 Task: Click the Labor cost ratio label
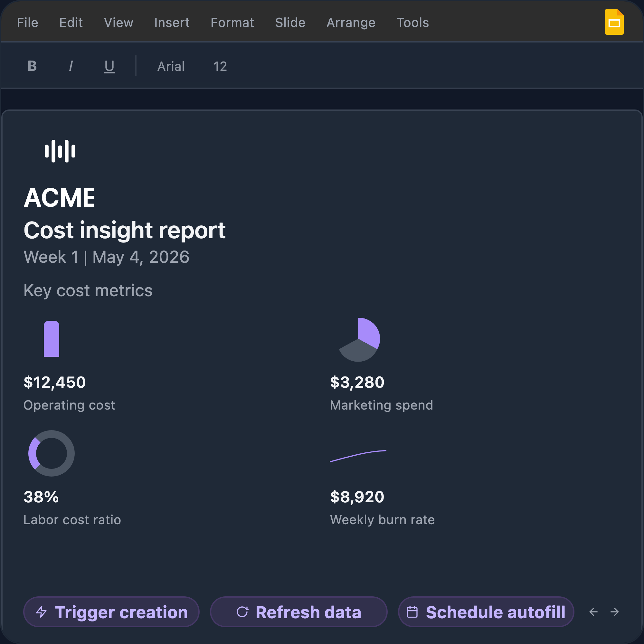tap(72, 520)
